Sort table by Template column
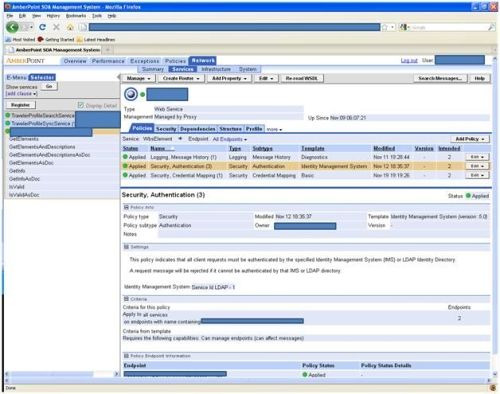Image resolution: width=500 pixels, height=394 pixels. pos(313,148)
